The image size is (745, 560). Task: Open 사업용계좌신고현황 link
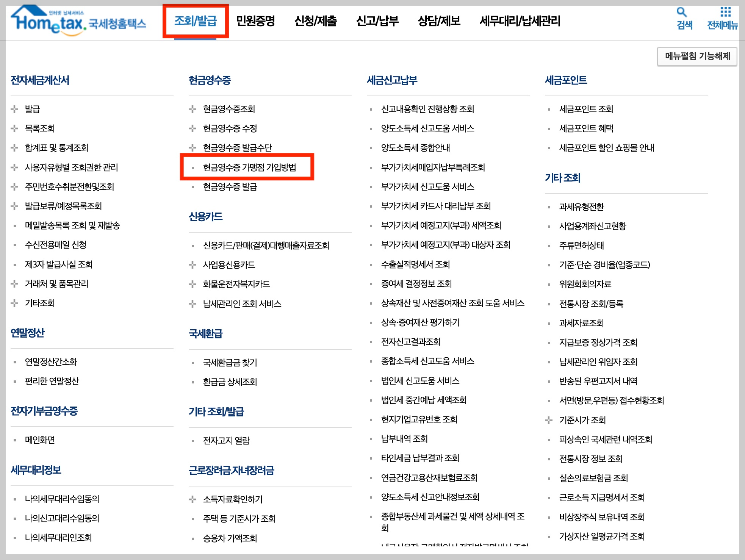tap(593, 226)
